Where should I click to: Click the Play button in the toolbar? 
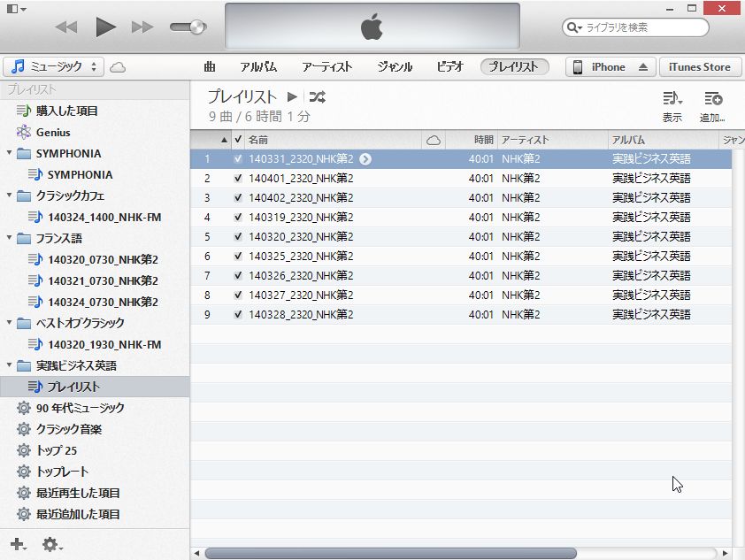105,27
